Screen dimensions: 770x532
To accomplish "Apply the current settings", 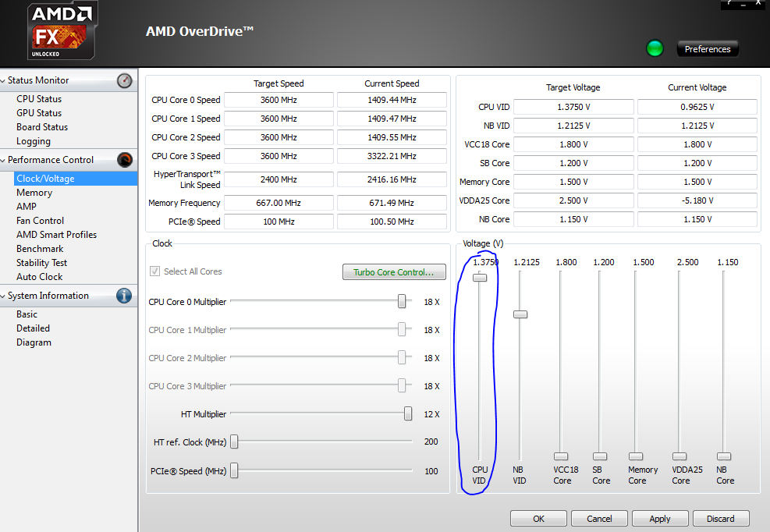I will tap(660, 519).
